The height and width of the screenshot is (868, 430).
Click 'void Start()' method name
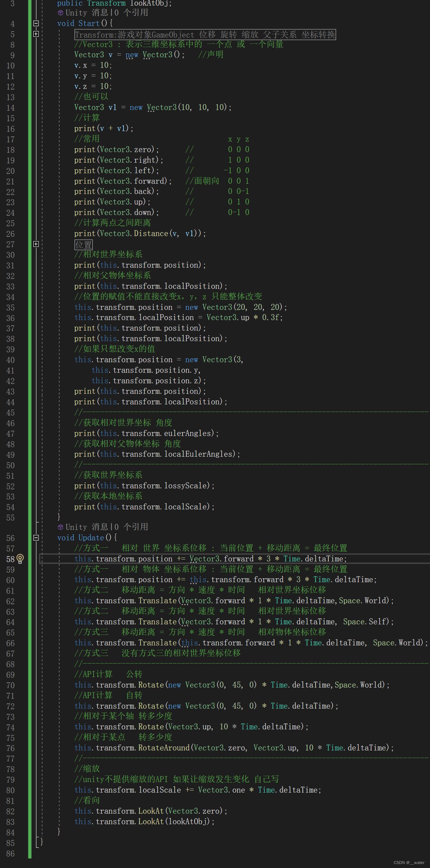click(89, 24)
